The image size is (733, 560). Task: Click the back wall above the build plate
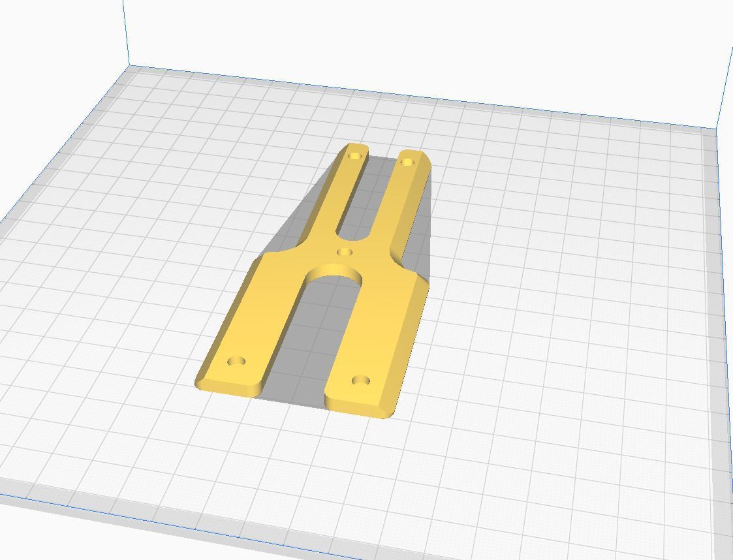coord(392,39)
